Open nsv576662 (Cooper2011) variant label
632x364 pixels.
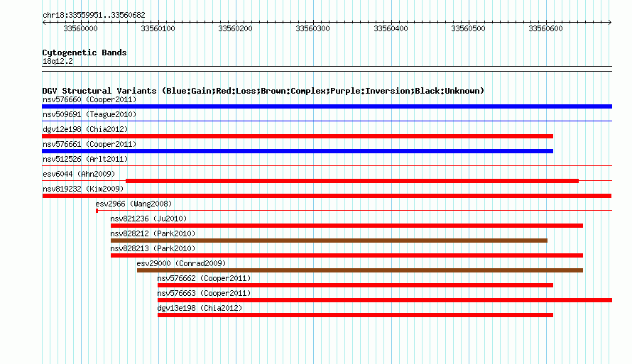pyautogui.click(x=204, y=278)
